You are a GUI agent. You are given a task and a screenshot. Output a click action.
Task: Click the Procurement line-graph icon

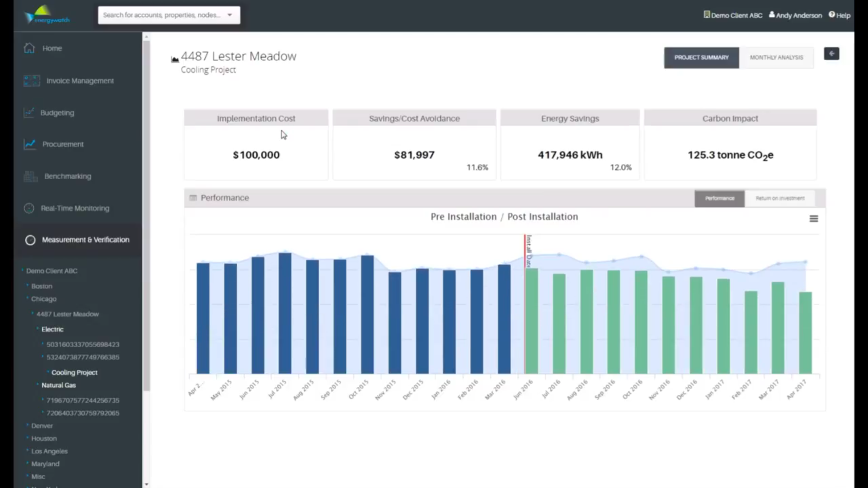click(30, 144)
